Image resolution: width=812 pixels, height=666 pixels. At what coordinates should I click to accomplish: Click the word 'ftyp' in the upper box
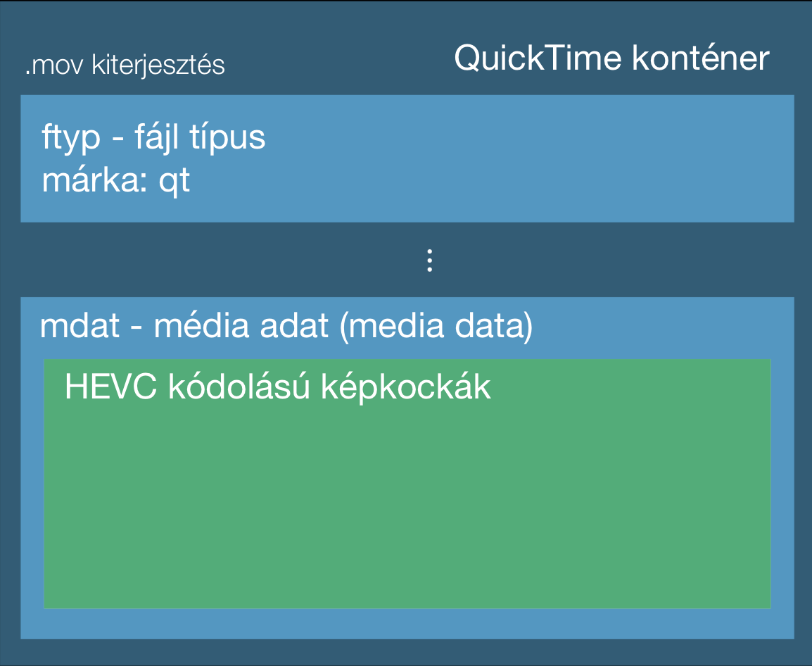71,139
